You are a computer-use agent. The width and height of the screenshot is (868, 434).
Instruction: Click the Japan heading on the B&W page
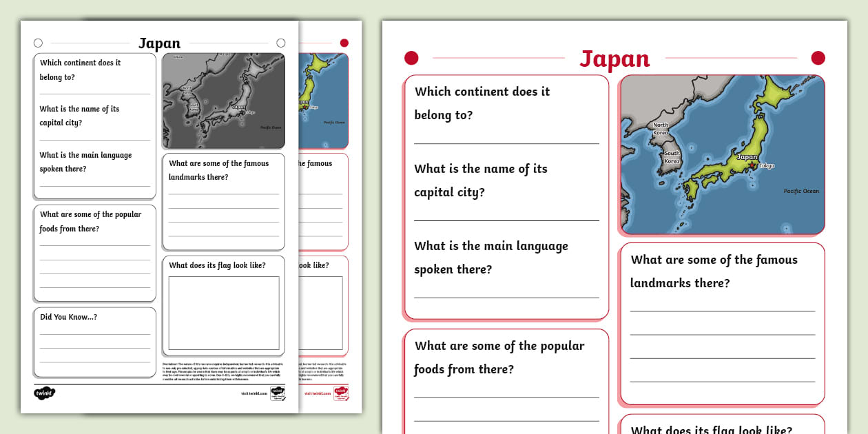coord(159,43)
